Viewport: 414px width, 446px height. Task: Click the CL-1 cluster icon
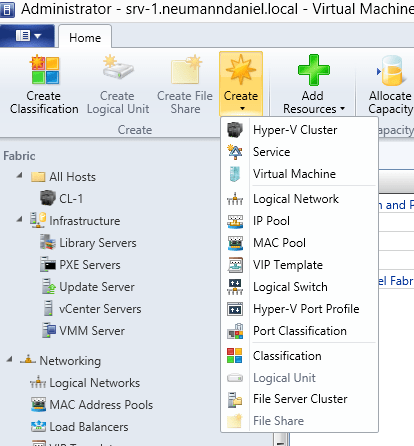click(x=48, y=198)
